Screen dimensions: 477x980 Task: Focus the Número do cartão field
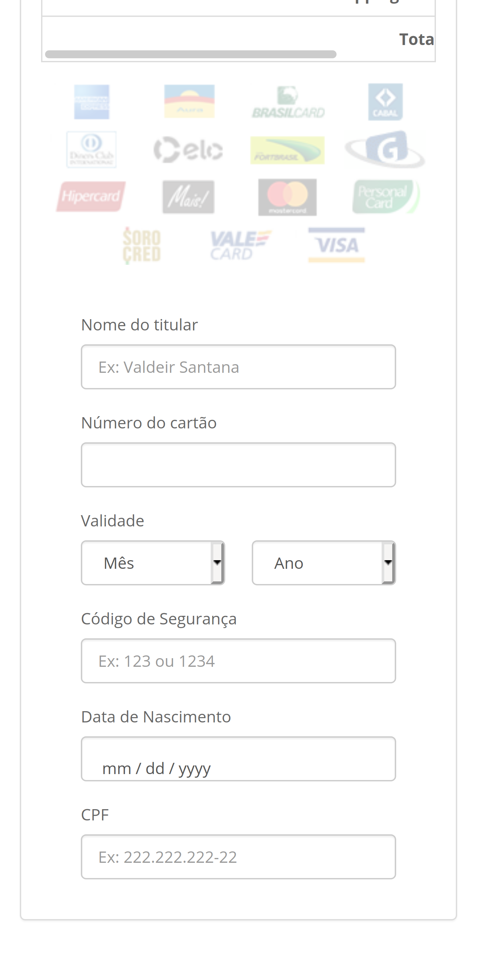238,465
